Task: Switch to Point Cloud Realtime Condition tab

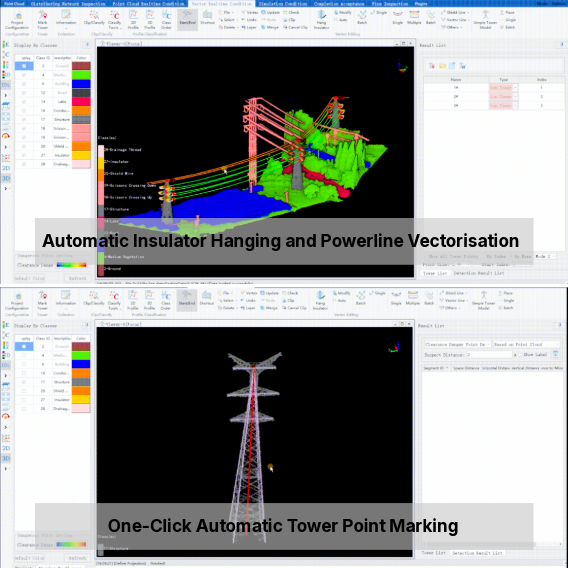Action: [x=148, y=4]
